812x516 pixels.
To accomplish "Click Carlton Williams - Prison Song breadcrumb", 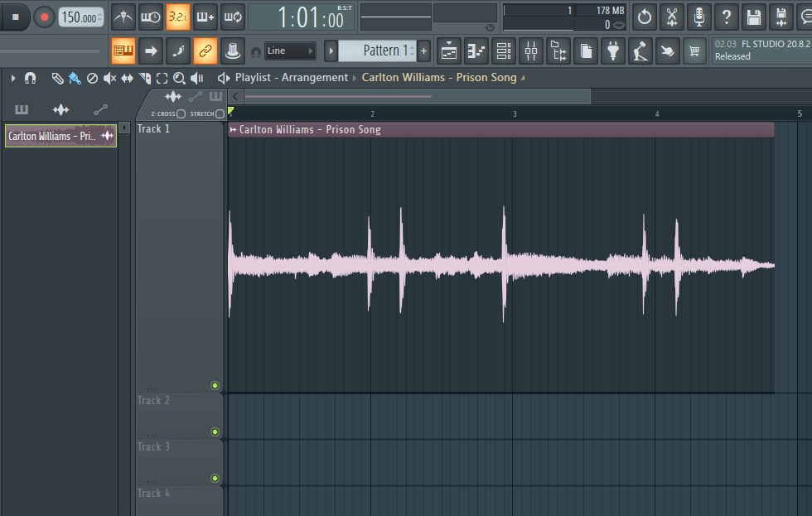I will coord(439,78).
